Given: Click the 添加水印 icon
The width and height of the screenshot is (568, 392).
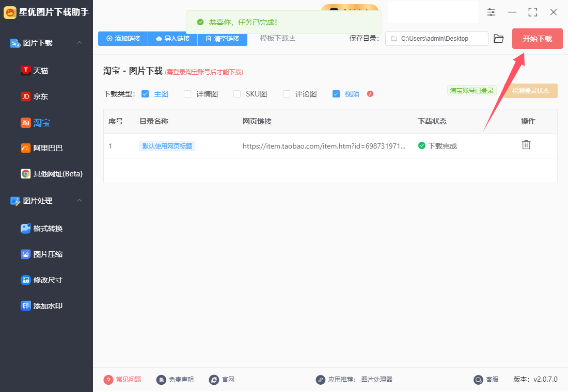Looking at the screenshot, I should coord(26,306).
